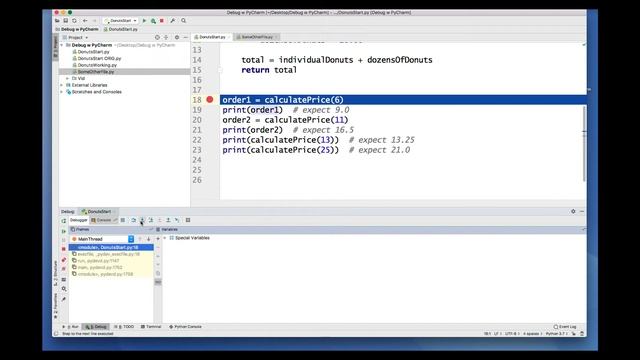The image size is (640, 360).
Task: Open the DonutsStart run configuration dropdown
Action: click(121, 21)
